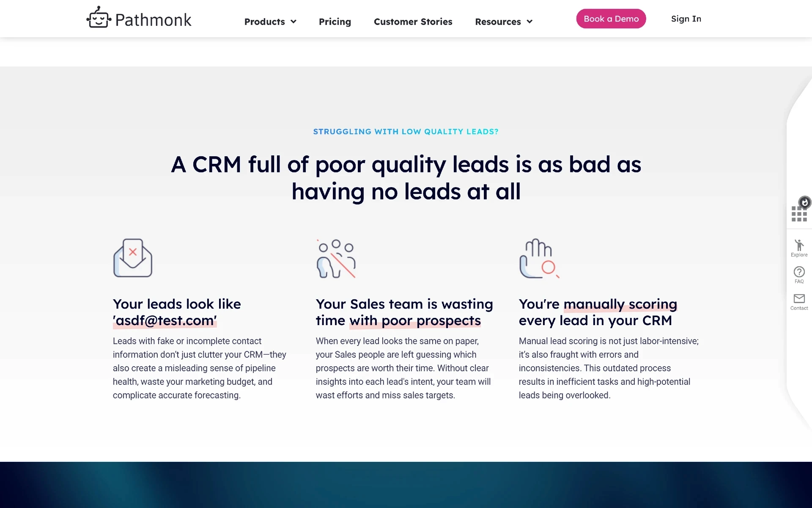
Task: Click the Sign In link
Action: tap(686, 18)
